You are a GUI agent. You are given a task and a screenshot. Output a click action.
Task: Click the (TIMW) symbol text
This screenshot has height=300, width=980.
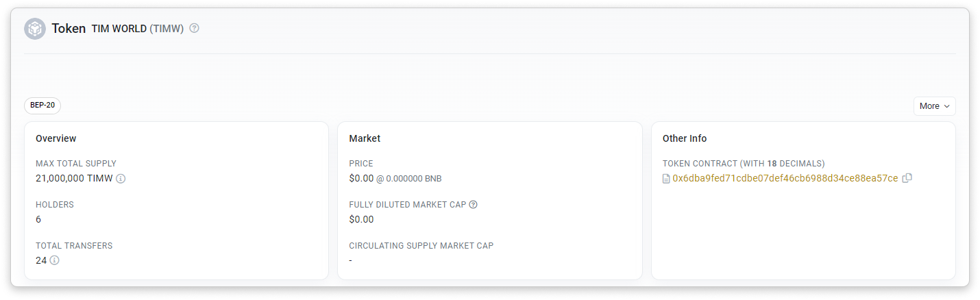pyautogui.click(x=167, y=29)
